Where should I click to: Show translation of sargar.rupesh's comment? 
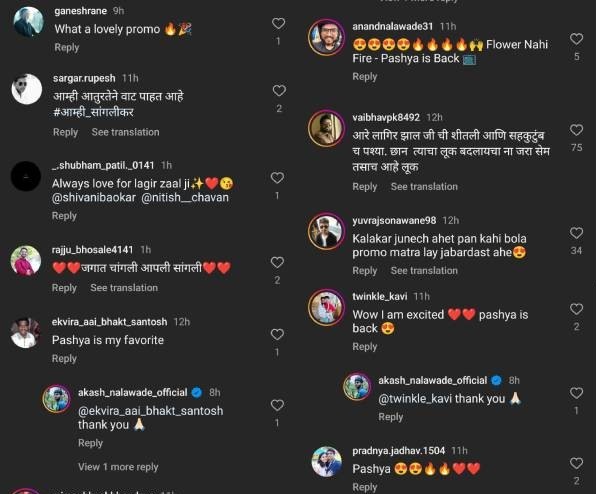pos(125,132)
